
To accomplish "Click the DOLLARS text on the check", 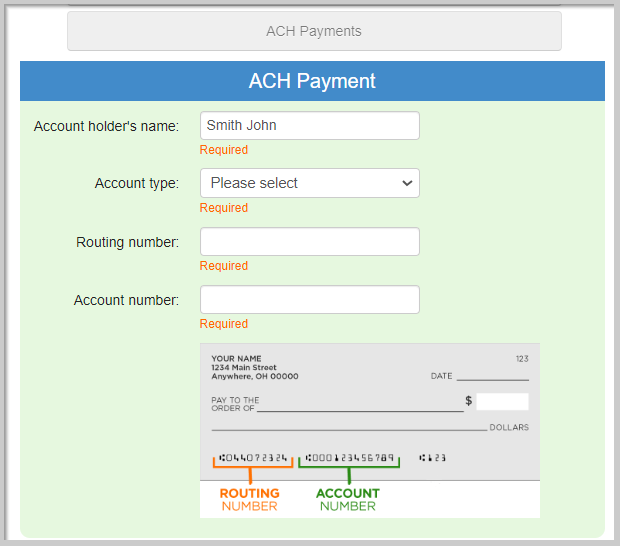I will click(x=509, y=427).
